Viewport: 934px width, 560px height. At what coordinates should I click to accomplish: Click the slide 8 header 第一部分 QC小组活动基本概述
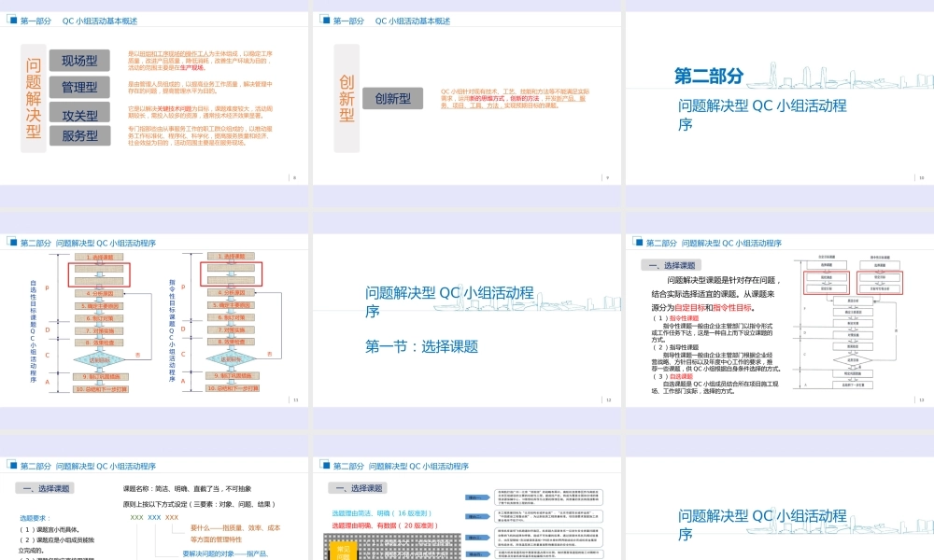pyautogui.click(x=78, y=21)
